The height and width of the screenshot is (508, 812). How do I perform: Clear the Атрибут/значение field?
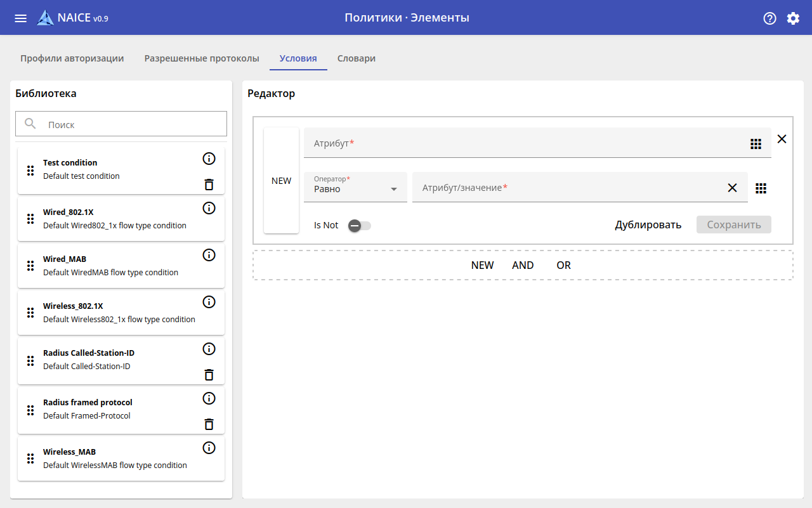(732, 188)
